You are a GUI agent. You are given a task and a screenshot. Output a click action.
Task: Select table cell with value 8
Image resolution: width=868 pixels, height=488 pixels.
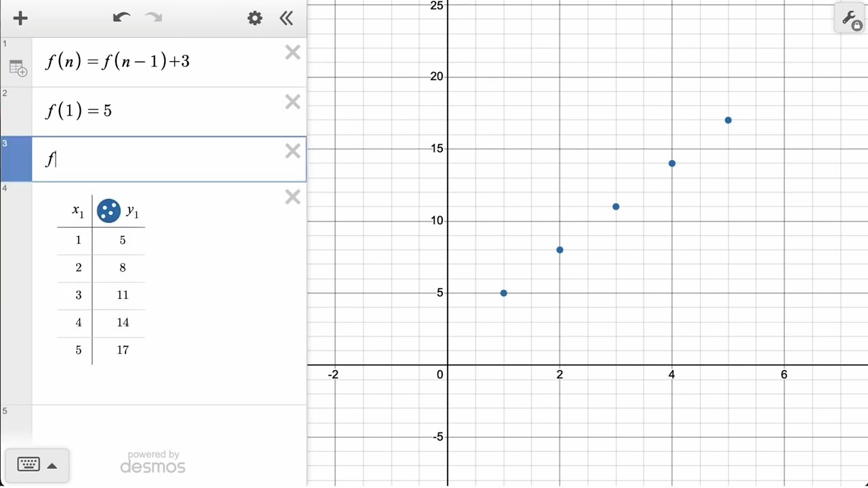click(119, 268)
